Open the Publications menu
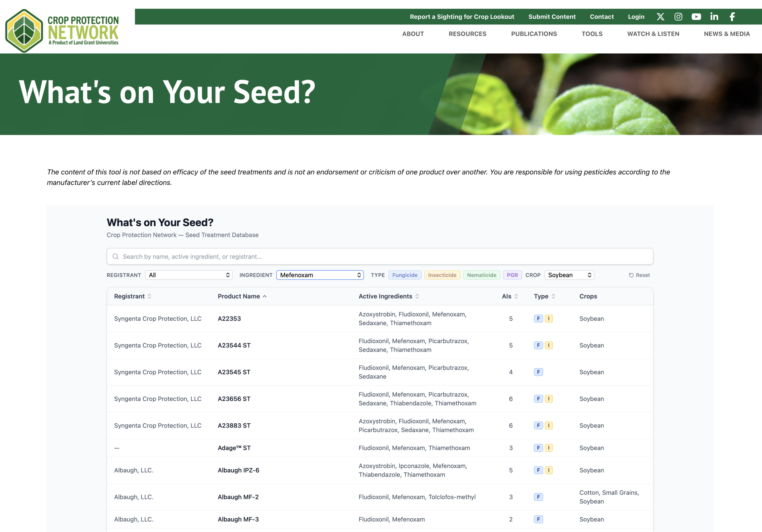Image resolution: width=762 pixels, height=532 pixels. click(534, 34)
